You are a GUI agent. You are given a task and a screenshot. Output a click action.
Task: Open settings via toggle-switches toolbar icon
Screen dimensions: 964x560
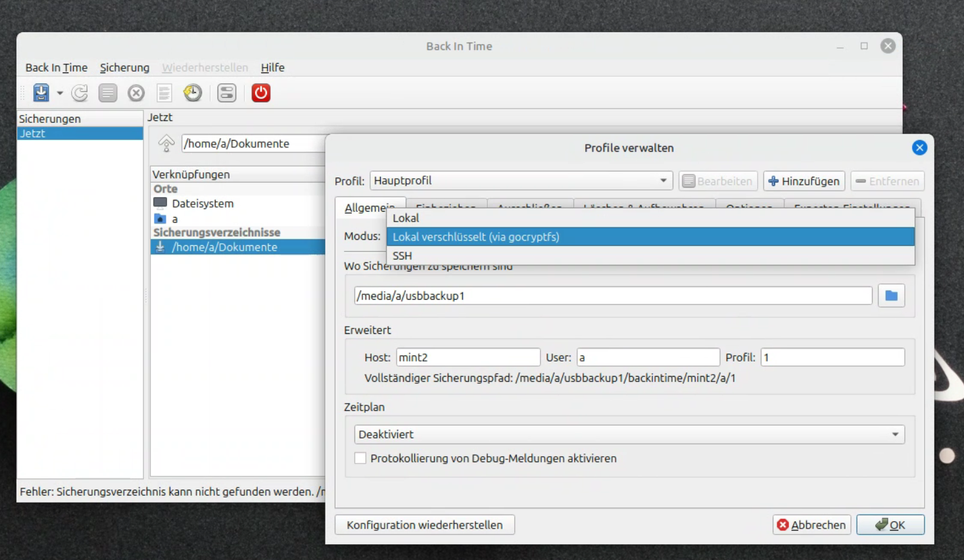tap(227, 93)
